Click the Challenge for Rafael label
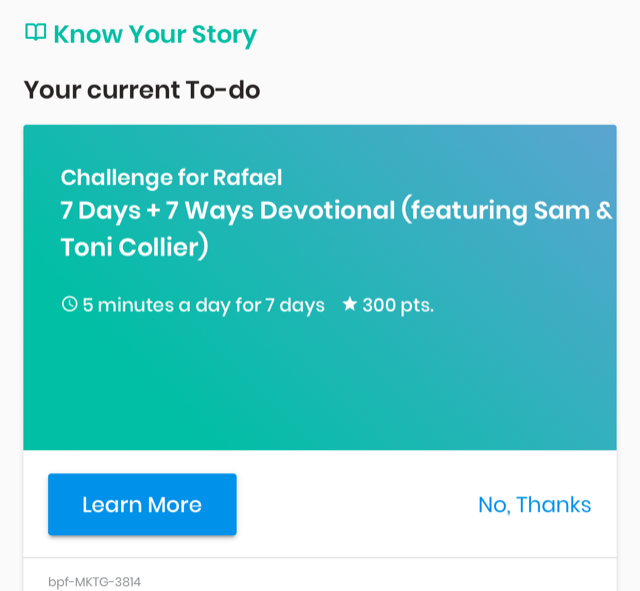640x591 pixels. pyautogui.click(x=171, y=178)
